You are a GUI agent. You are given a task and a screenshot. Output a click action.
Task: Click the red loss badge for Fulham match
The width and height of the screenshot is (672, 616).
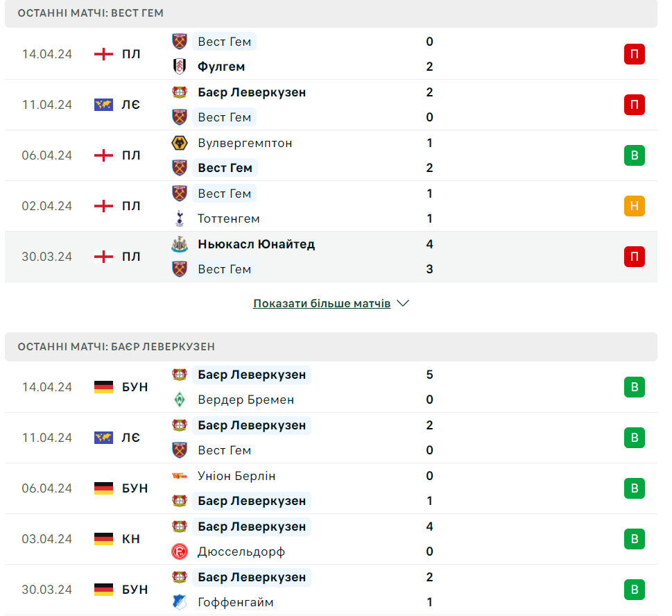[x=634, y=54]
